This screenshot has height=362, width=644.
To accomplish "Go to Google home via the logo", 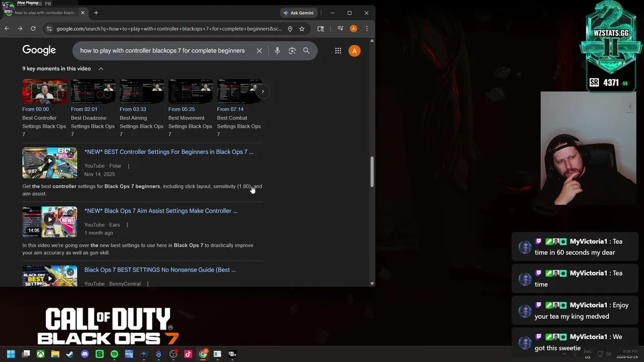I will pos(39,50).
